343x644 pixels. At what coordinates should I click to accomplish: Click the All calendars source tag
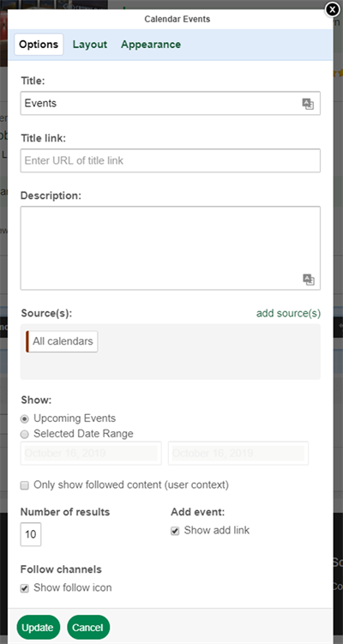62,341
